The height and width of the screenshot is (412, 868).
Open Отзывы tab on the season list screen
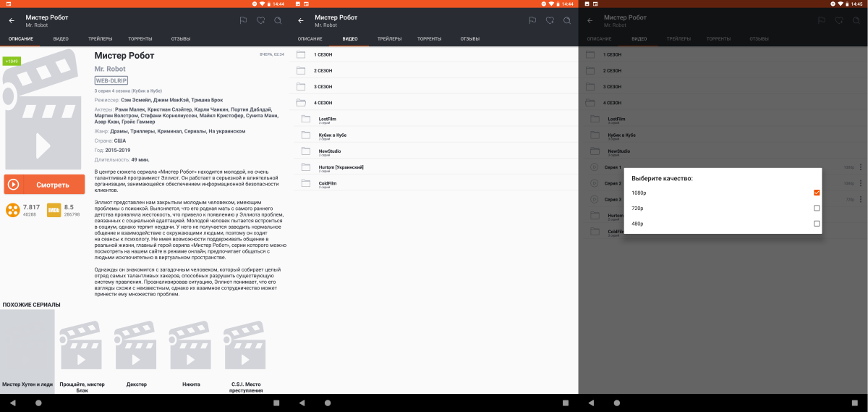470,38
